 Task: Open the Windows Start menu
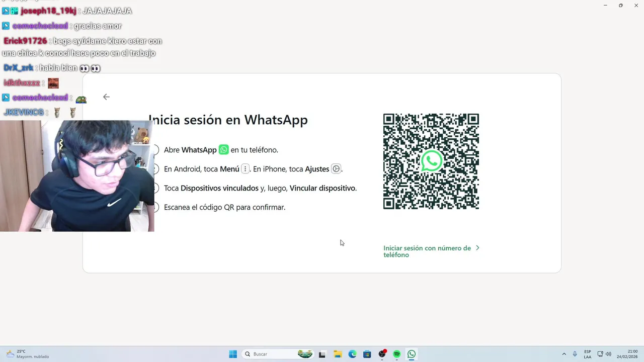click(x=233, y=354)
